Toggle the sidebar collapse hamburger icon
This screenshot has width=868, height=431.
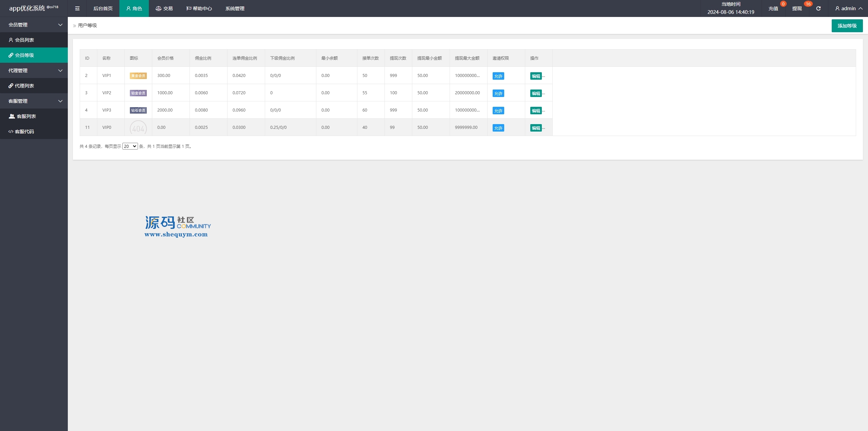77,8
